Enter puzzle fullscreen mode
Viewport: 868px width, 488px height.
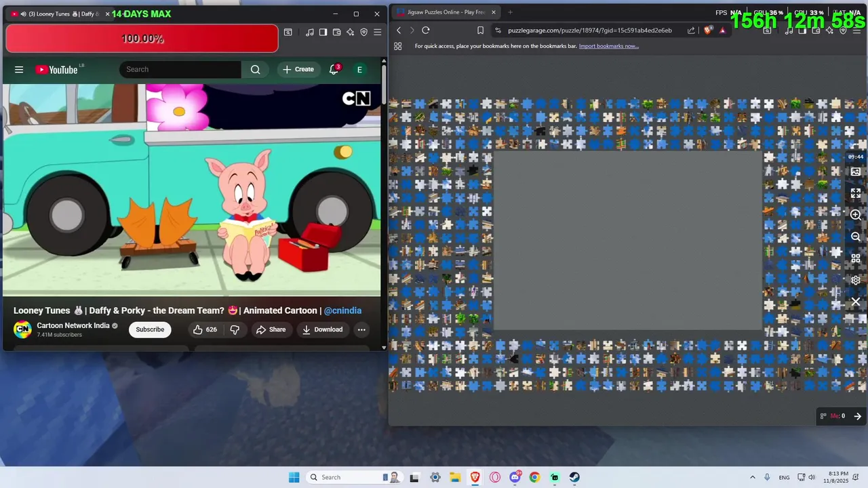856,193
